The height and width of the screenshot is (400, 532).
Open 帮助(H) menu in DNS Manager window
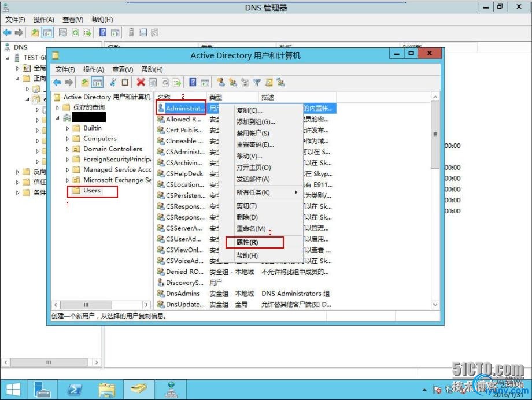(x=102, y=20)
